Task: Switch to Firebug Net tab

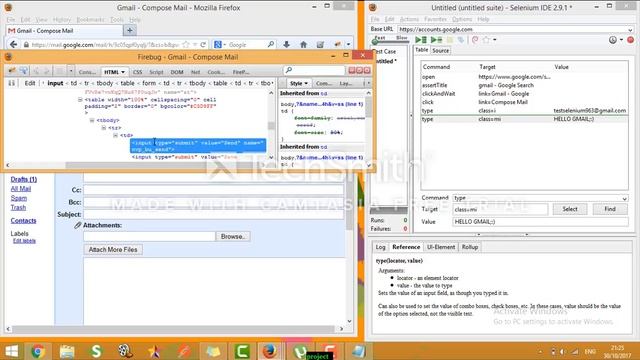Action: tap(196, 72)
